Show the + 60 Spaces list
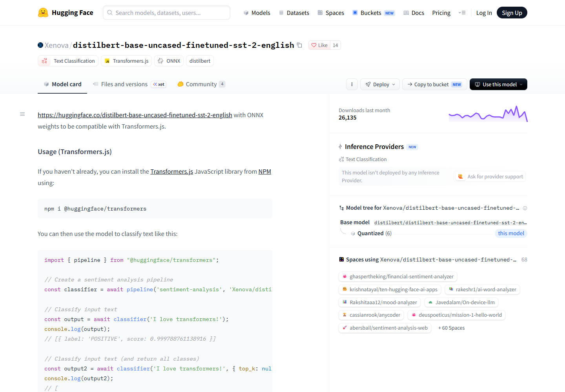Screen dimensions: 565x392 point(452,328)
